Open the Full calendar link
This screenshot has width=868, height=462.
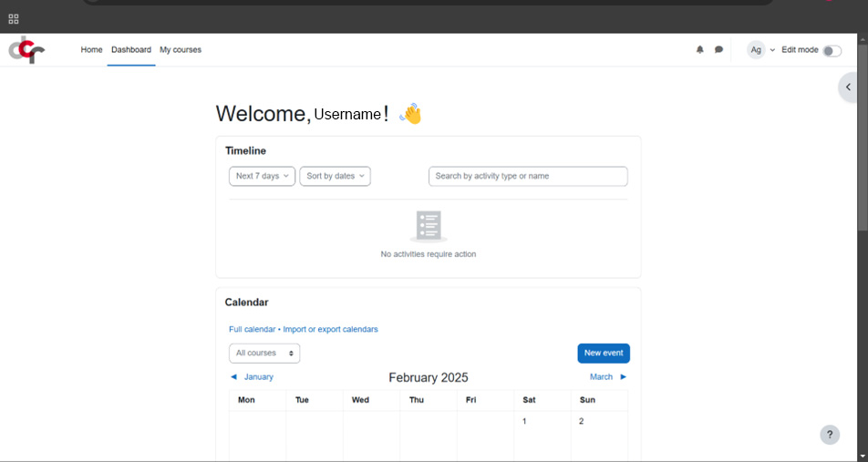[x=252, y=329]
